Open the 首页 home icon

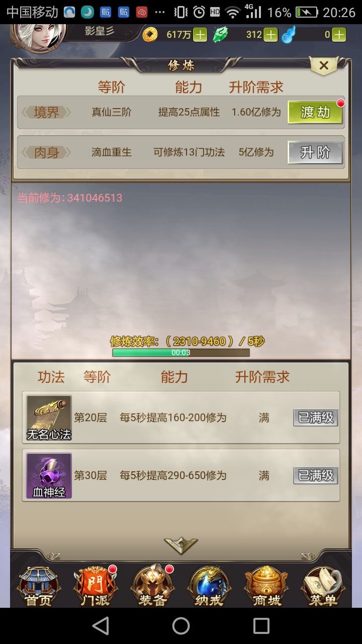coord(38,586)
